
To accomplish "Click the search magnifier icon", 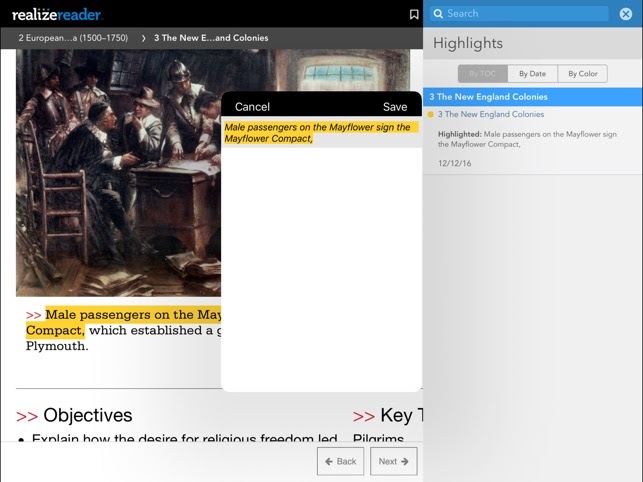I will [438, 14].
